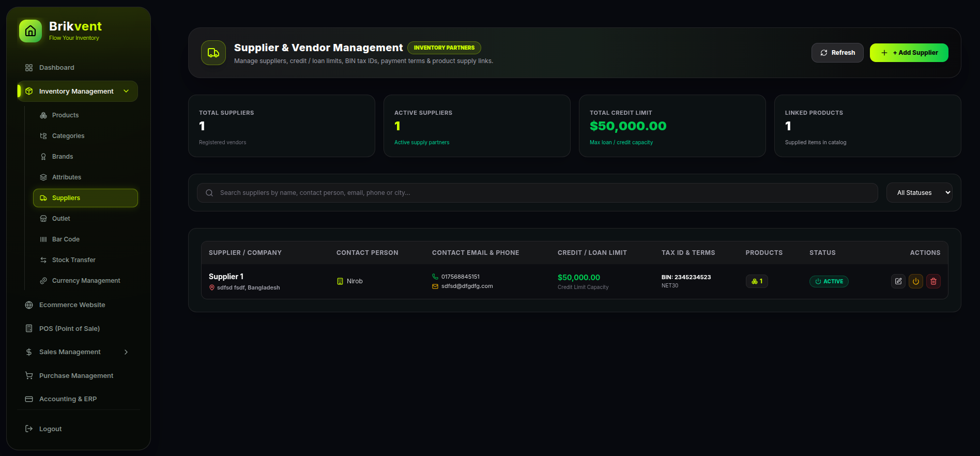Click the Supplier truck header icon
980x456 pixels.
pos(213,53)
